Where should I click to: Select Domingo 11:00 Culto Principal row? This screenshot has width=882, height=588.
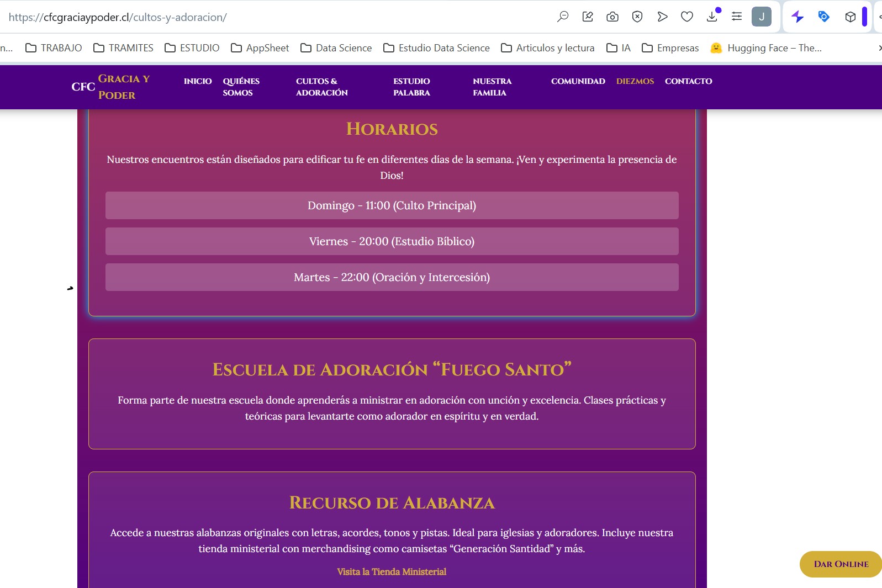tap(392, 205)
